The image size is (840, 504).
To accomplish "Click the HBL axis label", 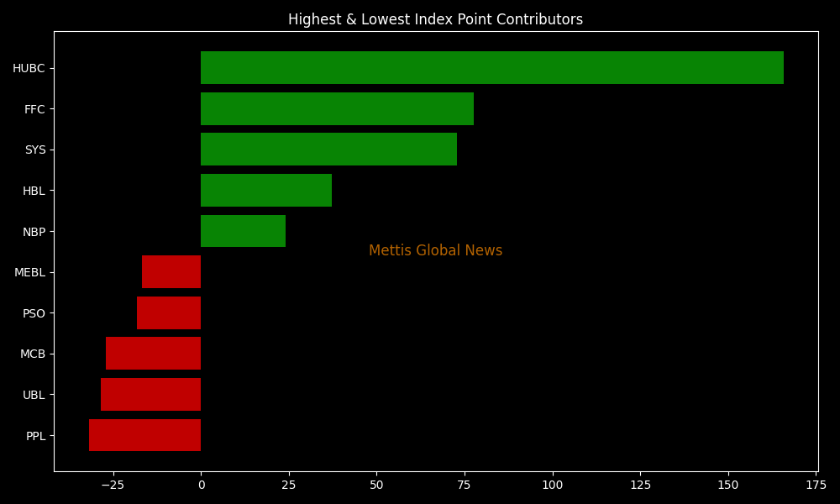I will [x=34, y=192].
